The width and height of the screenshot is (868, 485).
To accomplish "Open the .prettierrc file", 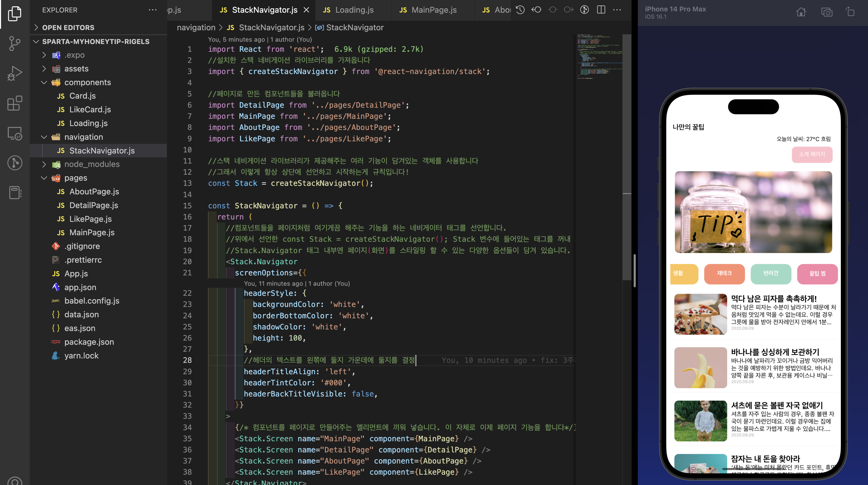I will (x=83, y=260).
